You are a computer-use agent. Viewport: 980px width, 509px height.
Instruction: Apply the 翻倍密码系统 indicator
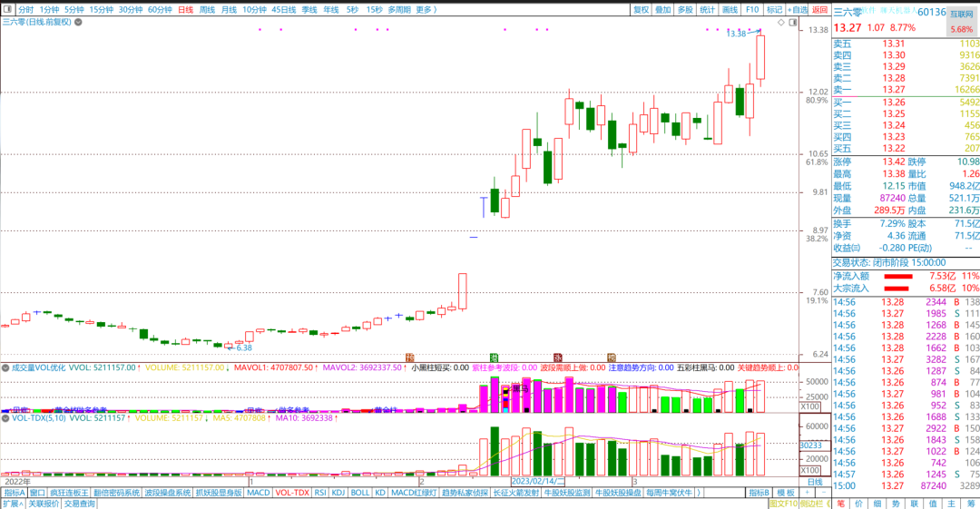coord(116,493)
